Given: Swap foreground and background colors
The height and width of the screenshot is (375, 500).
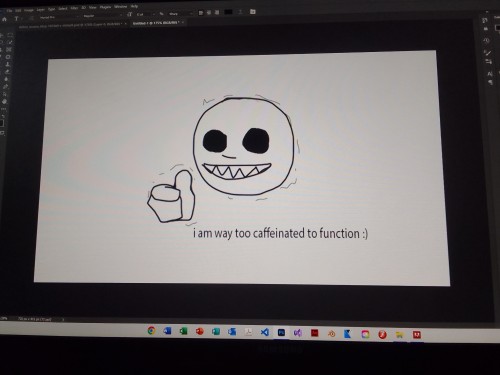Looking at the screenshot, I should pos(3,116).
